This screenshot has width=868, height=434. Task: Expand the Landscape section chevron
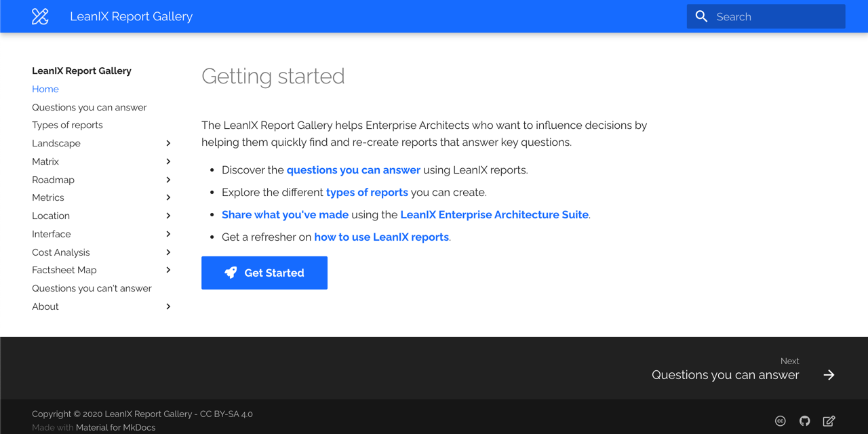coord(168,143)
